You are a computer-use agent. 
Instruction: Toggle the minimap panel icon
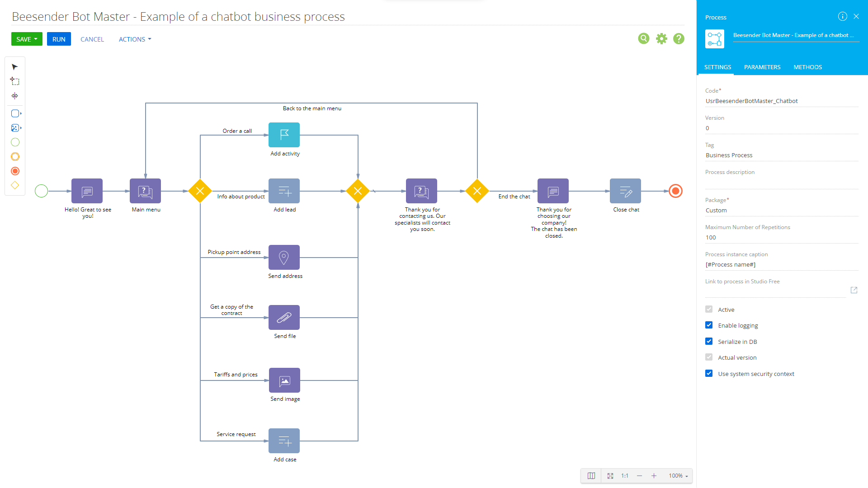(x=591, y=476)
